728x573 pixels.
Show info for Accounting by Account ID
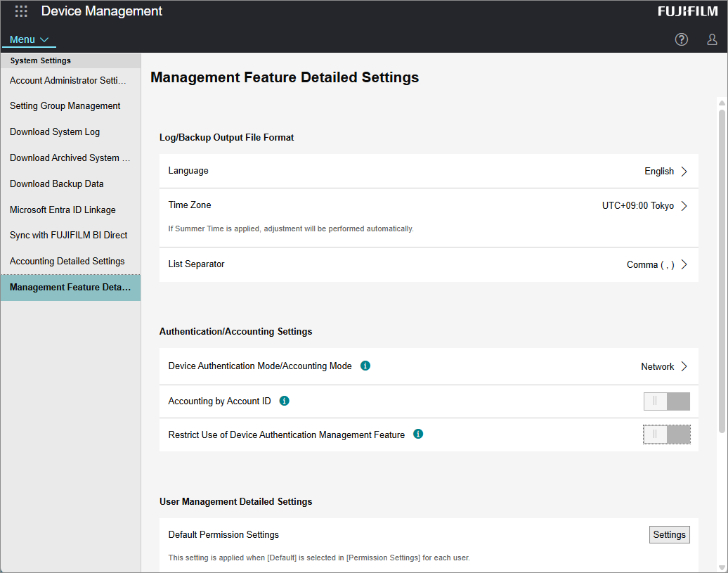[284, 401]
